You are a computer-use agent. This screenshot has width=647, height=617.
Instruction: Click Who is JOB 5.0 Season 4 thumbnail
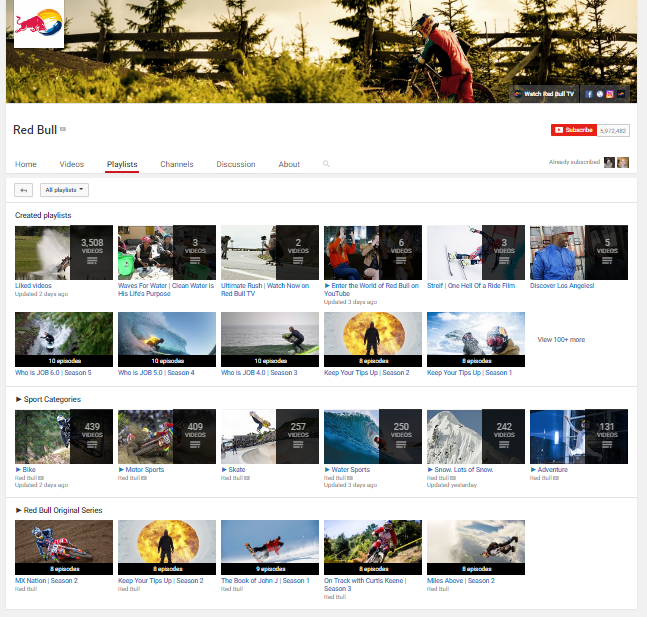167,339
